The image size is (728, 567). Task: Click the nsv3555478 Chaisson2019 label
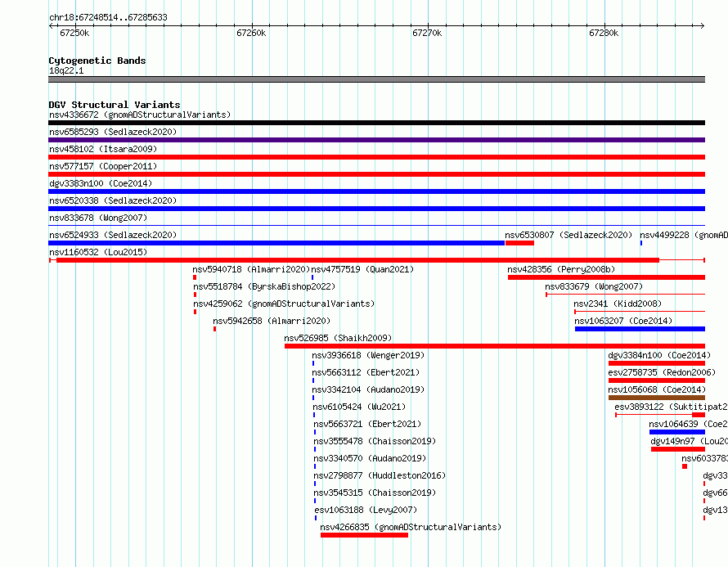pyautogui.click(x=375, y=441)
